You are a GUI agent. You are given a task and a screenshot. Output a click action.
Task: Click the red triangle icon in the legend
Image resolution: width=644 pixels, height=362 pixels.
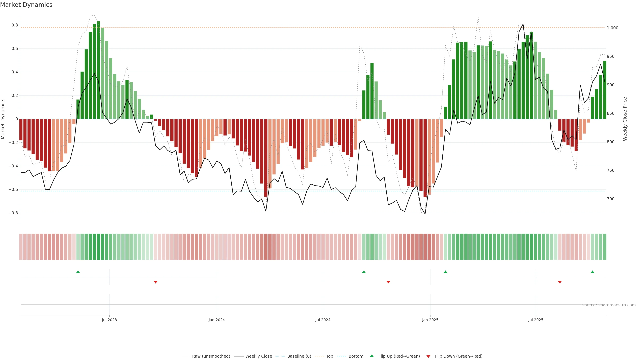(428, 356)
